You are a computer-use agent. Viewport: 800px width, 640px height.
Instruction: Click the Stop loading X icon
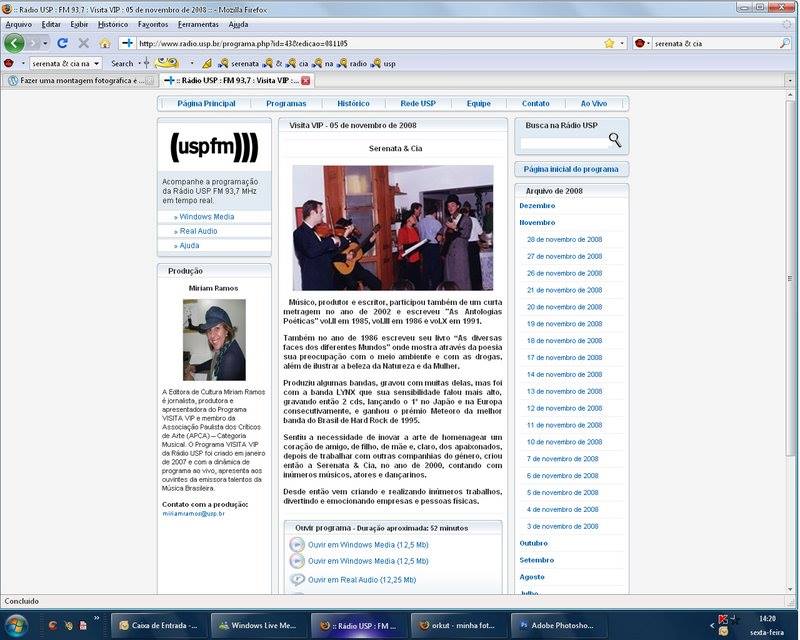point(84,43)
